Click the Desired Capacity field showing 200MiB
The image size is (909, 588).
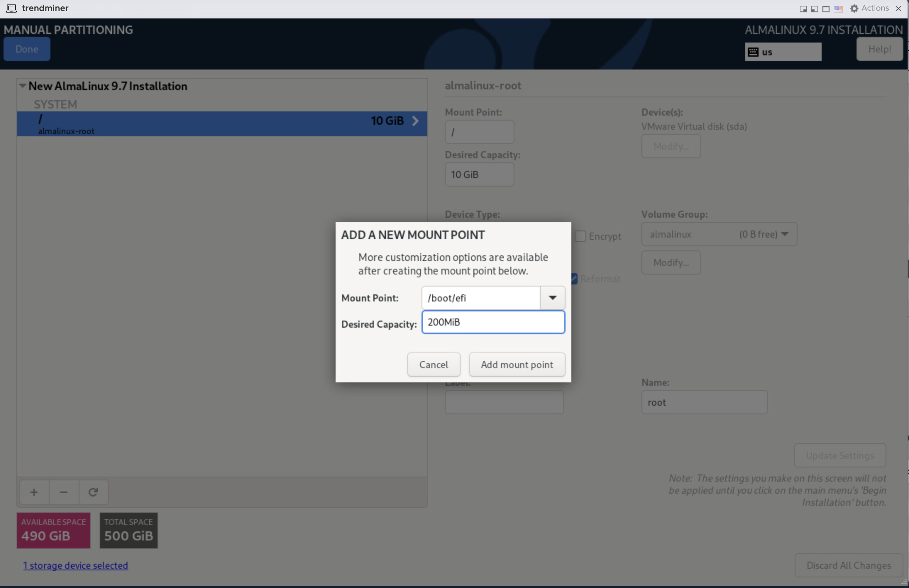[493, 322]
